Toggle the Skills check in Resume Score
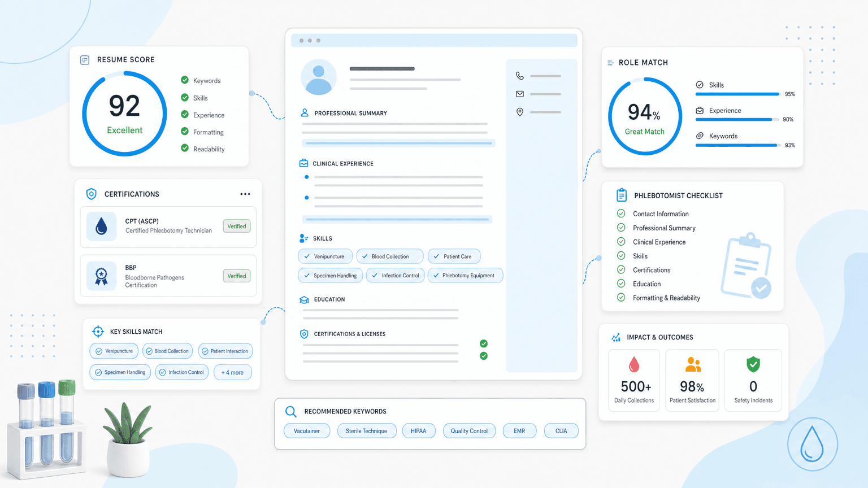 185,98
